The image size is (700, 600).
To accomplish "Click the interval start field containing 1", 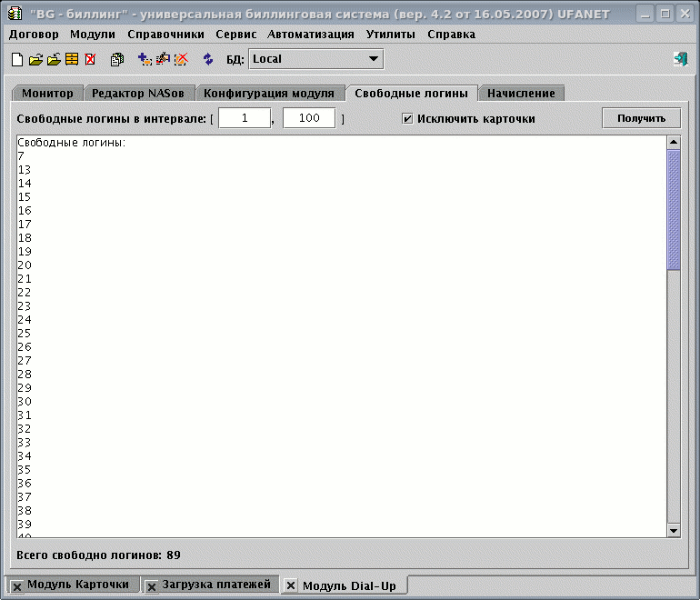I will pos(245,118).
